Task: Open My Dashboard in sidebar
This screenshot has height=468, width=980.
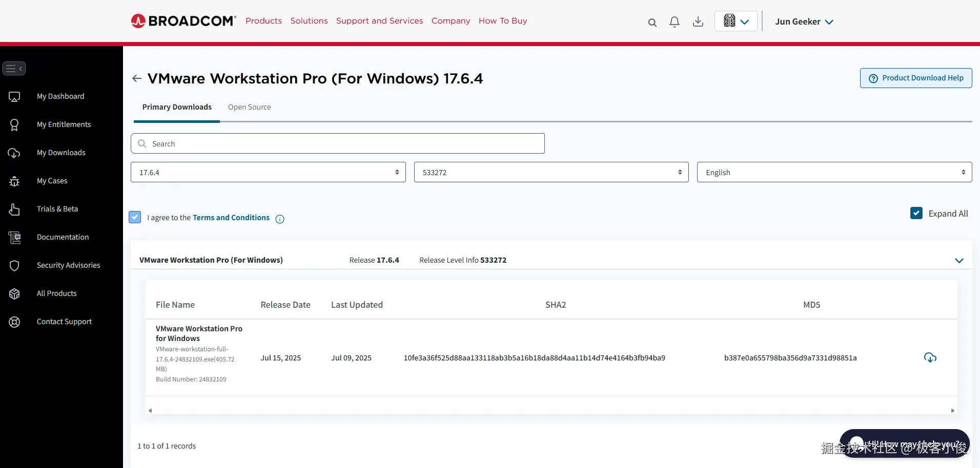Action: point(60,96)
